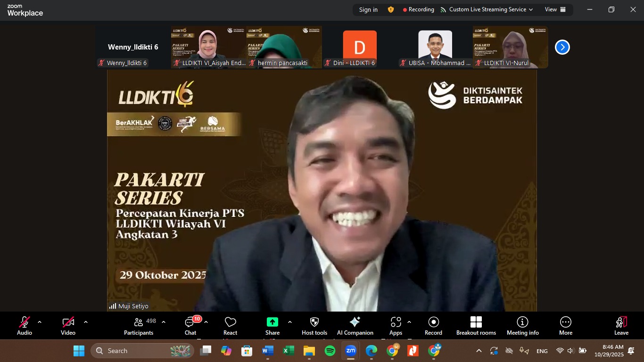Launch the AI Companion
This screenshot has width=644, height=362.
click(x=355, y=325)
